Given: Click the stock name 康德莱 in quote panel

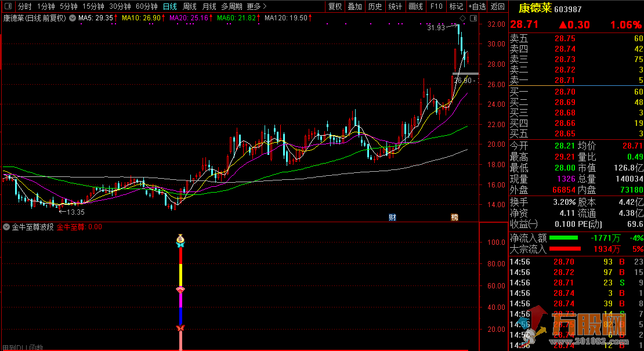Looking at the screenshot, I should [x=535, y=8].
